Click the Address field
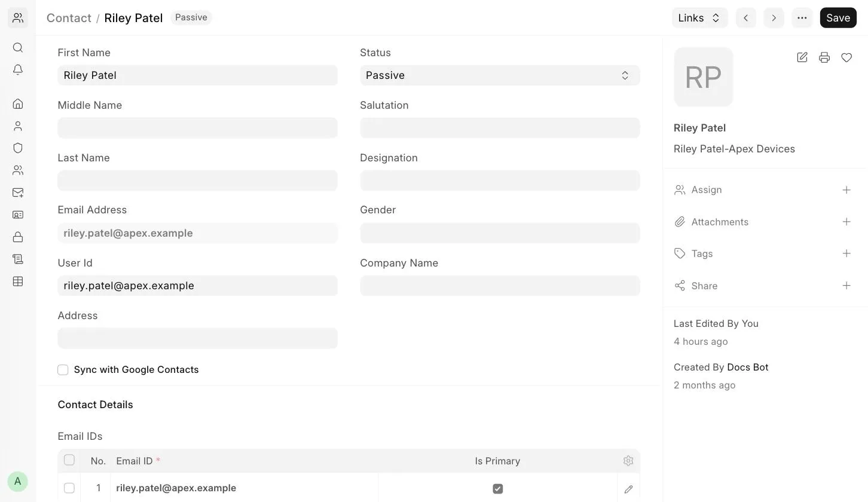The image size is (868, 502). [x=197, y=338]
